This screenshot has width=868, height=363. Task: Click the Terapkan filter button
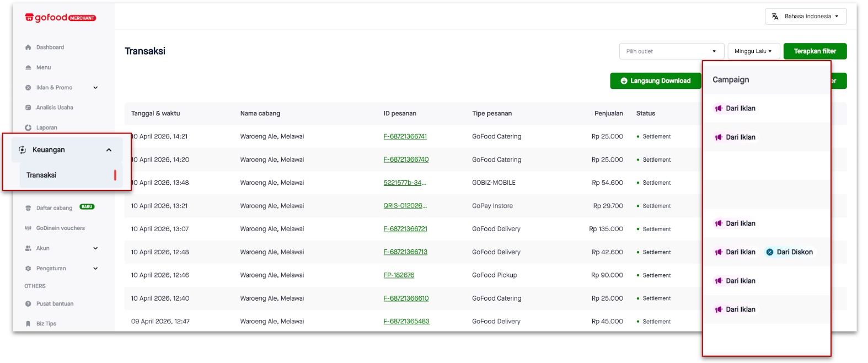pyautogui.click(x=815, y=51)
